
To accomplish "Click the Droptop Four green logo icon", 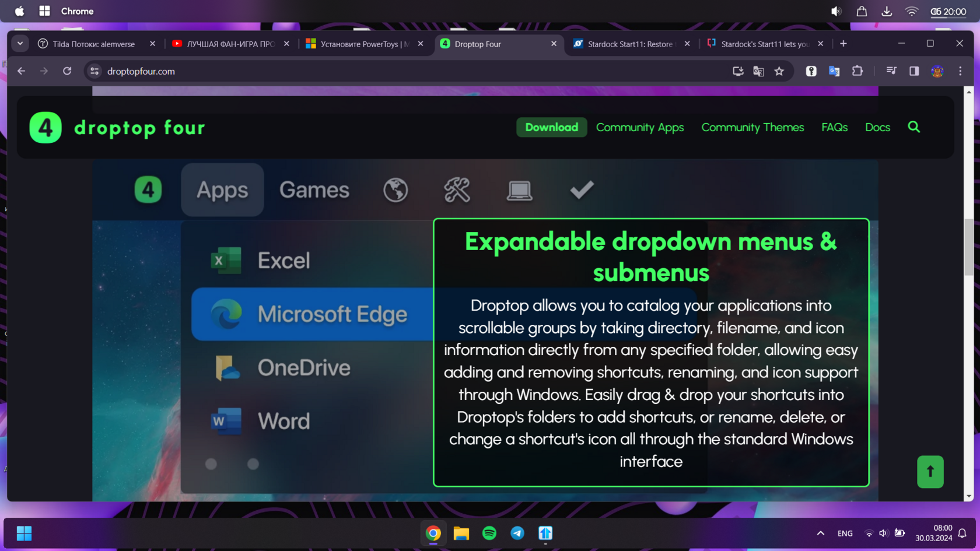I will point(45,128).
